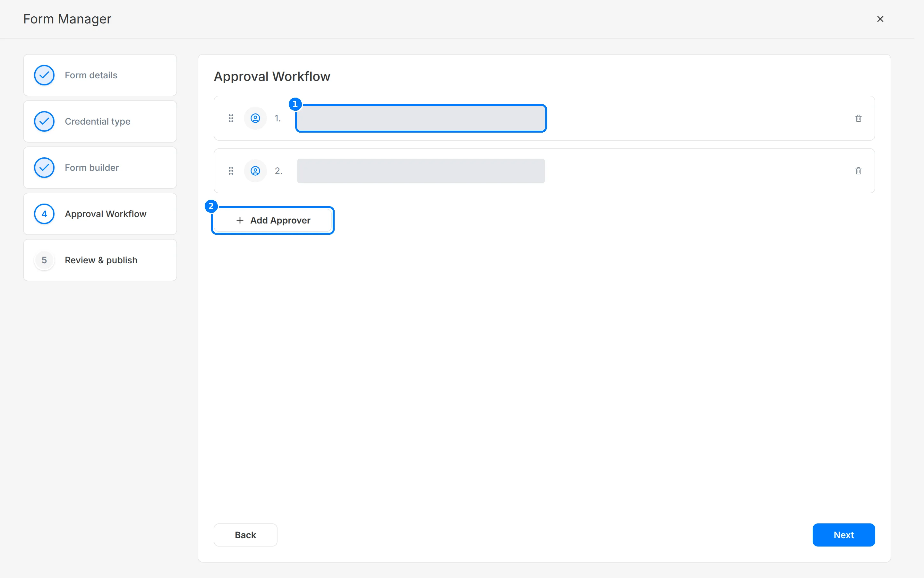Screen dimensions: 924x578
Task: Proceed with the Next button
Action: pyautogui.click(x=843, y=535)
